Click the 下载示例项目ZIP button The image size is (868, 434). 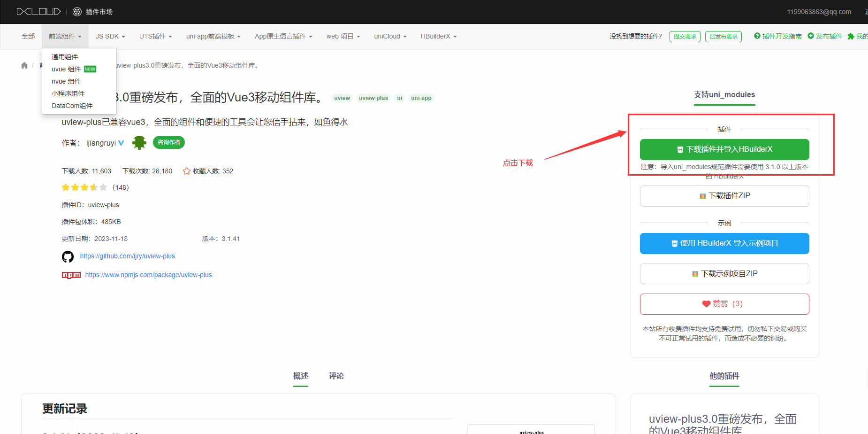tap(724, 274)
